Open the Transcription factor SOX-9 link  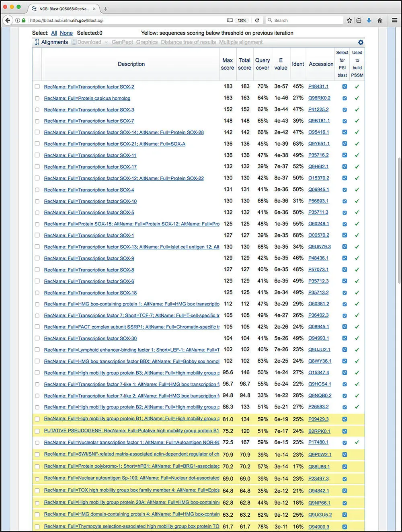pos(89,258)
